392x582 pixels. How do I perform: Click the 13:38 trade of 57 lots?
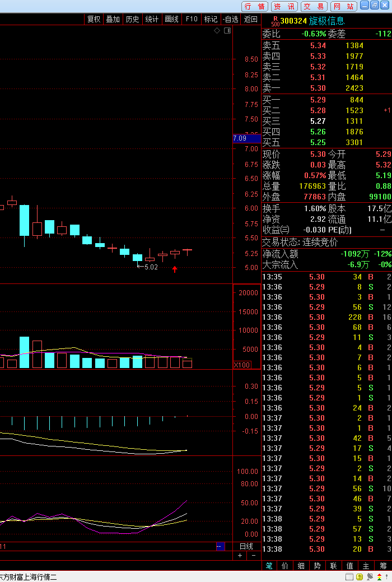[x=326, y=529]
